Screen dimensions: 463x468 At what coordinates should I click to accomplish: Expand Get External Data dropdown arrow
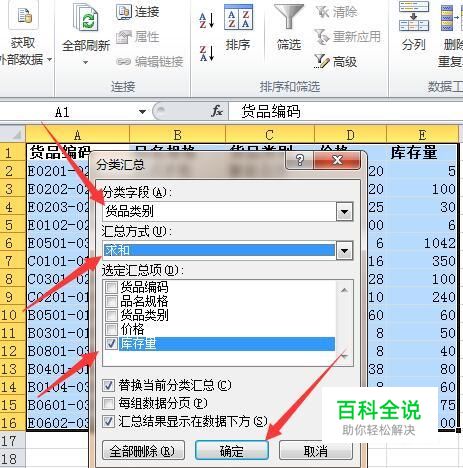pyautogui.click(x=49, y=60)
